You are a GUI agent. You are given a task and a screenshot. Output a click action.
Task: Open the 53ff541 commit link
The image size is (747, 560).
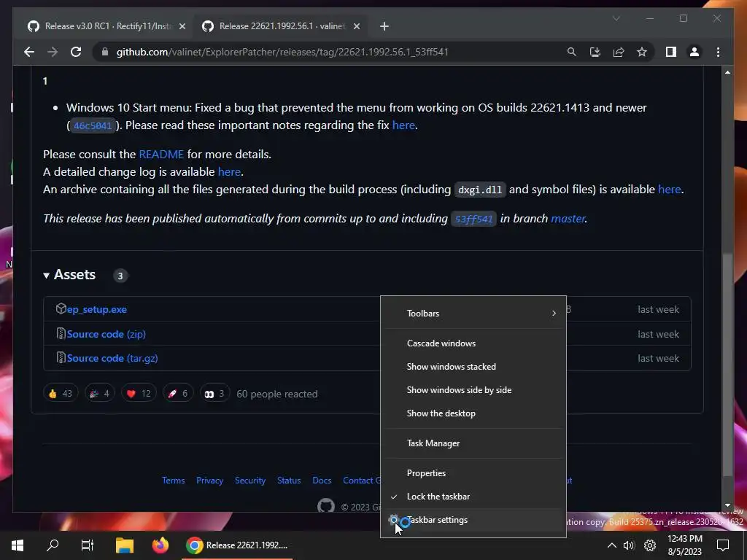473,219
